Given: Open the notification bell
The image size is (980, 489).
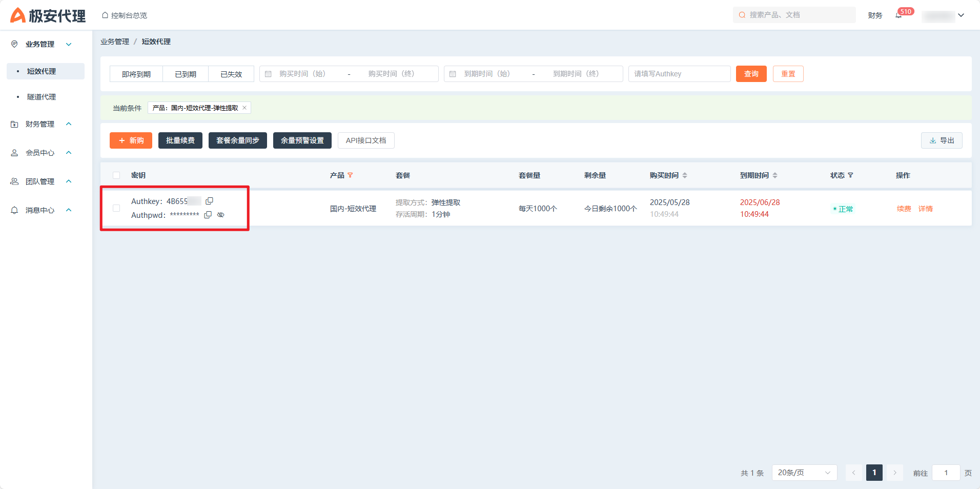Looking at the screenshot, I should click(x=899, y=15).
